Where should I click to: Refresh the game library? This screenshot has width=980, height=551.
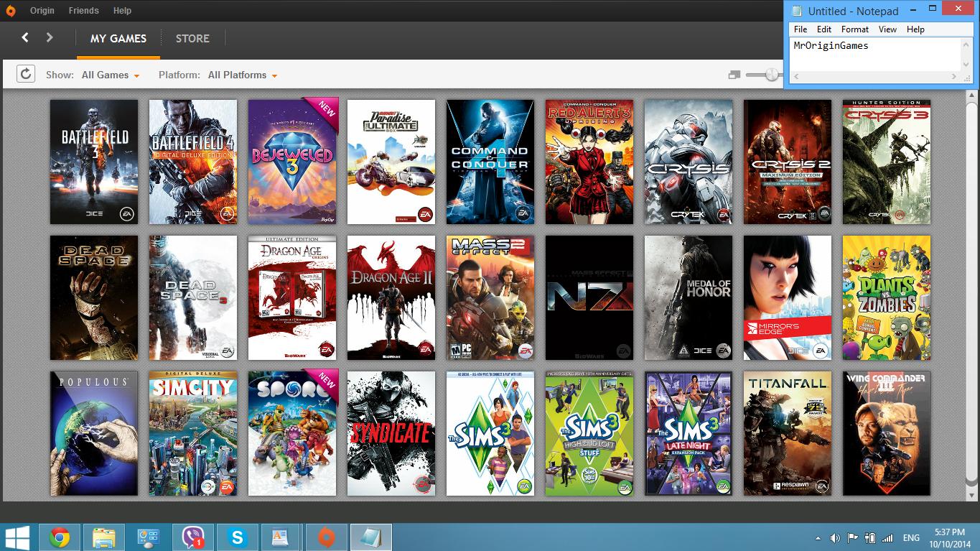pos(26,74)
